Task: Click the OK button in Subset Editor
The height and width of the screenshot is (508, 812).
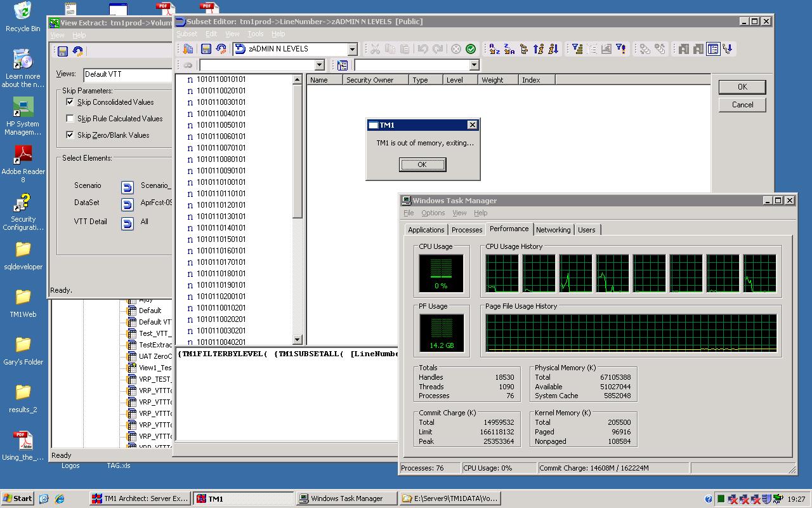Action: (742, 87)
